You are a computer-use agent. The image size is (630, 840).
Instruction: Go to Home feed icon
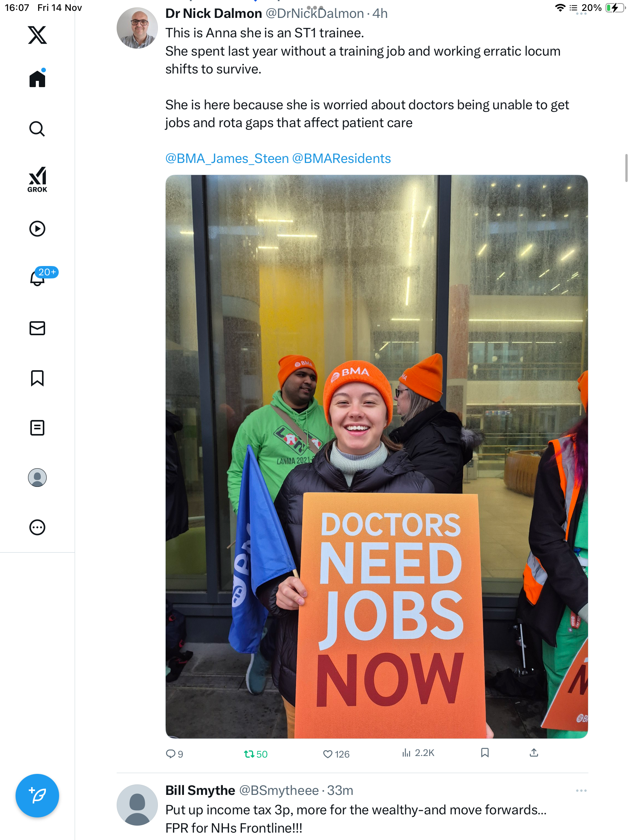pos(37,78)
